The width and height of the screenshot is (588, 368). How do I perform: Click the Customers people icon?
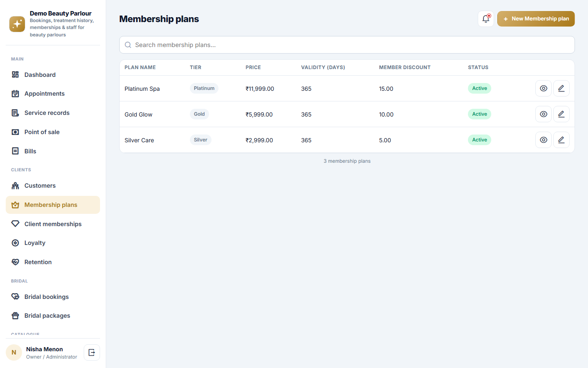[x=16, y=186]
